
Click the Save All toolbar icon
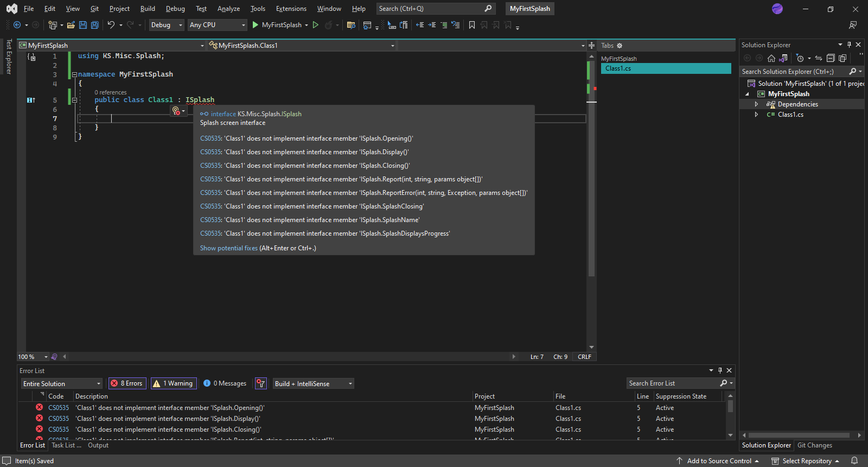(x=94, y=25)
